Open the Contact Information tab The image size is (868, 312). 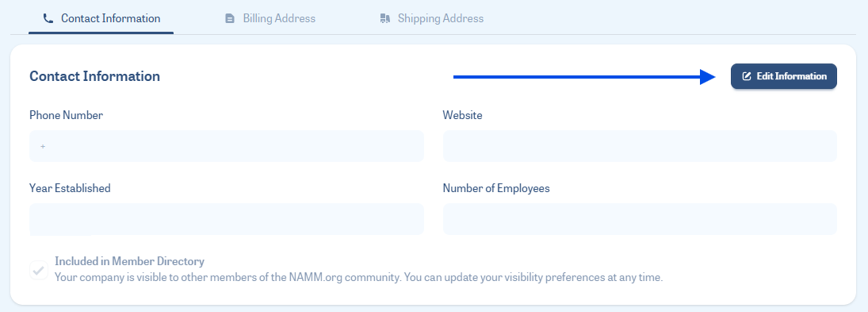pos(101,18)
